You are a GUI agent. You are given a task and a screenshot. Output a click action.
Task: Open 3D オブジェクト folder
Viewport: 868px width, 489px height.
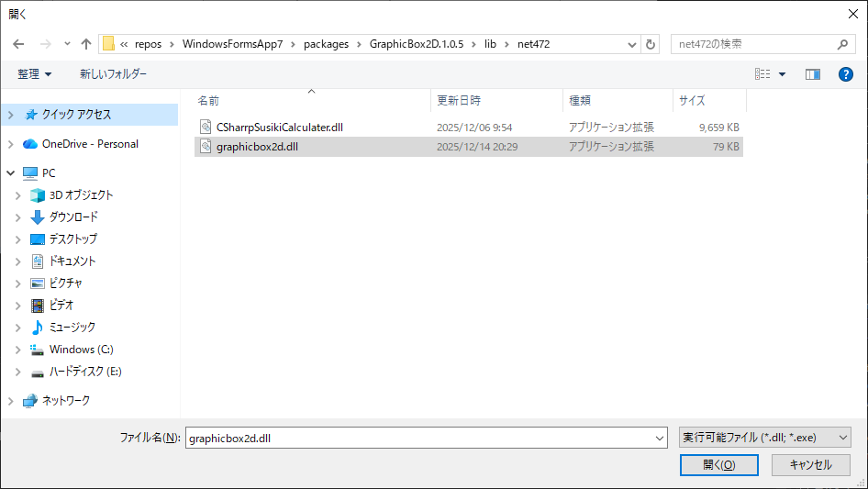pyautogui.click(x=82, y=194)
